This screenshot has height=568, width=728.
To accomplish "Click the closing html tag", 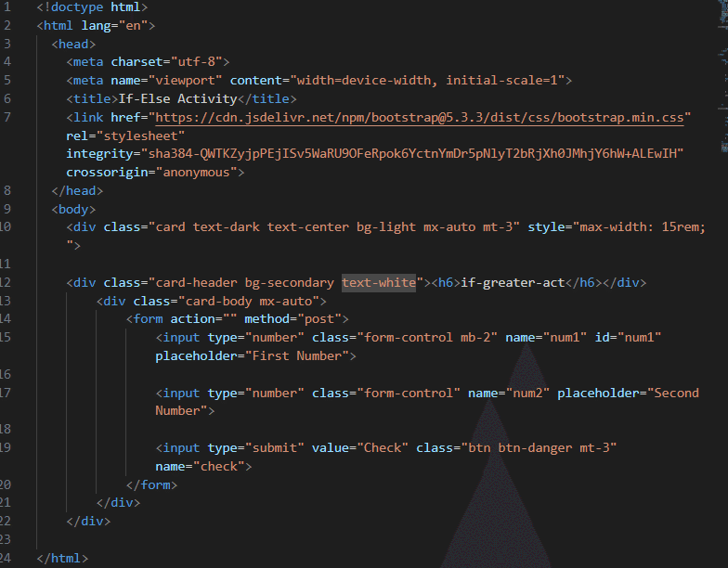I will pyautogui.click(x=62, y=559).
